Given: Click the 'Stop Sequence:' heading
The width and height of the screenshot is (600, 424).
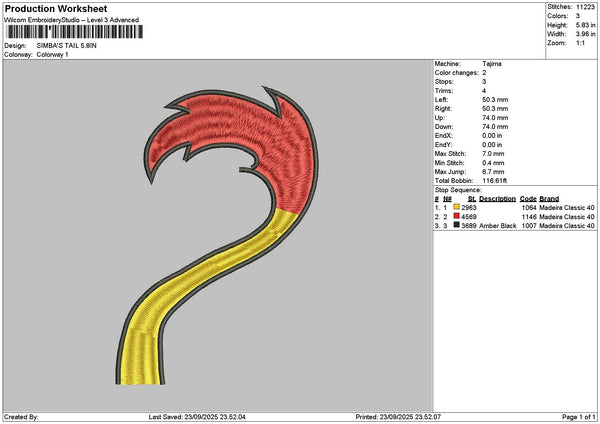Looking at the screenshot, I should [458, 190].
